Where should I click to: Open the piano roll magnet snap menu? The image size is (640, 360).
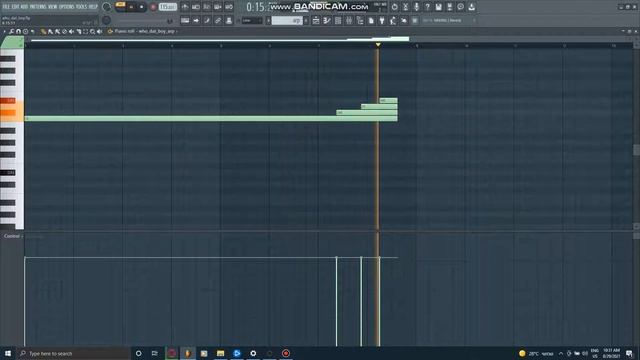point(18,31)
